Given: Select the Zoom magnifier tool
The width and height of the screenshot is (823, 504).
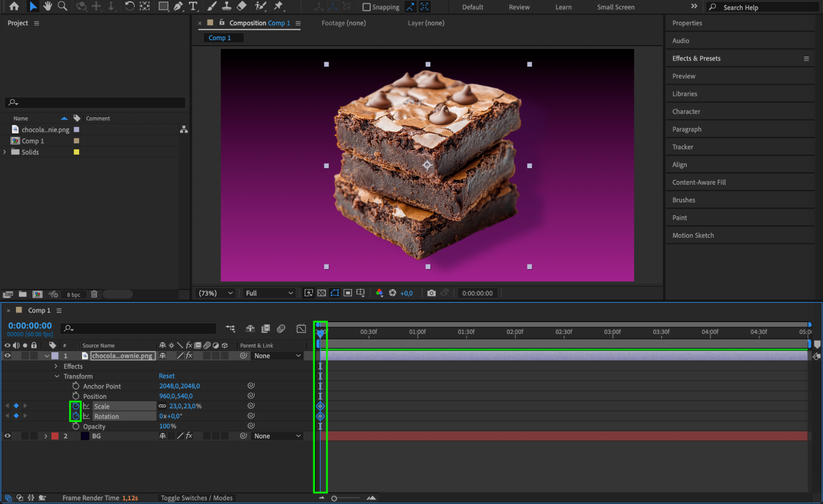Looking at the screenshot, I should coord(62,6).
